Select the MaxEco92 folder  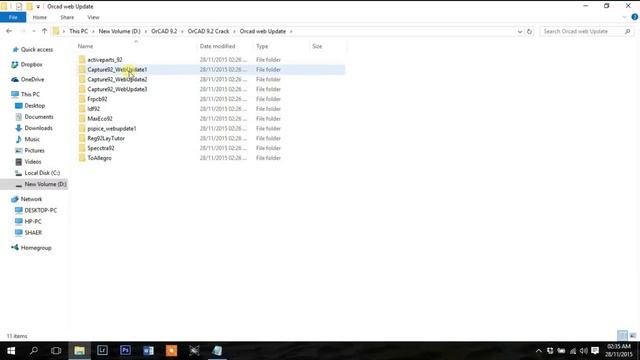pos(100,118)
